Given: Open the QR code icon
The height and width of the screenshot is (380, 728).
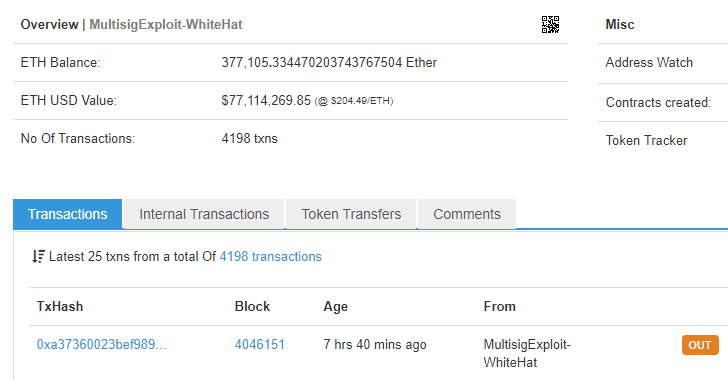Looking at the screenshot, I should pos(550,25).
